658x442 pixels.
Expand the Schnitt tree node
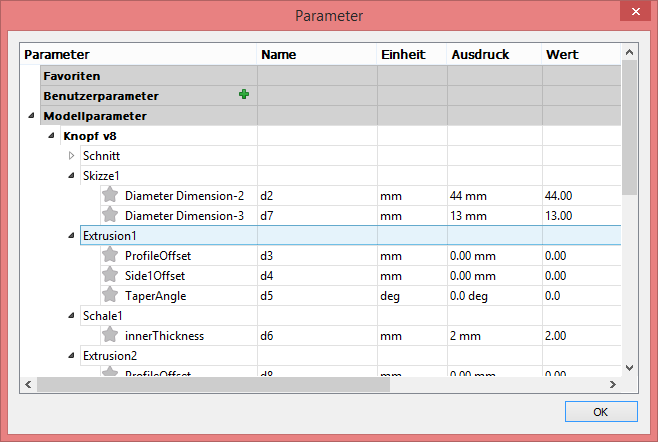click(71, 156)
